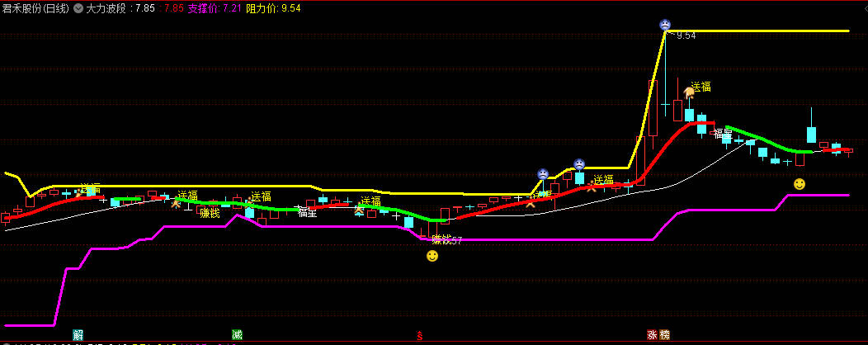This screenshot has width=868, height=345.
Task: Select the white 7.85 indicator value
Action: pos(145,9)
